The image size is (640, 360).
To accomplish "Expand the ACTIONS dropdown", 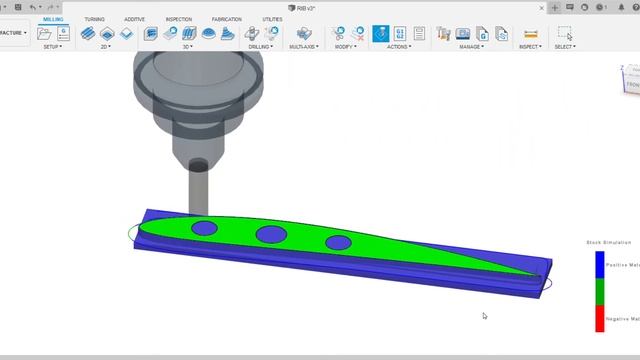I will 399,47.
